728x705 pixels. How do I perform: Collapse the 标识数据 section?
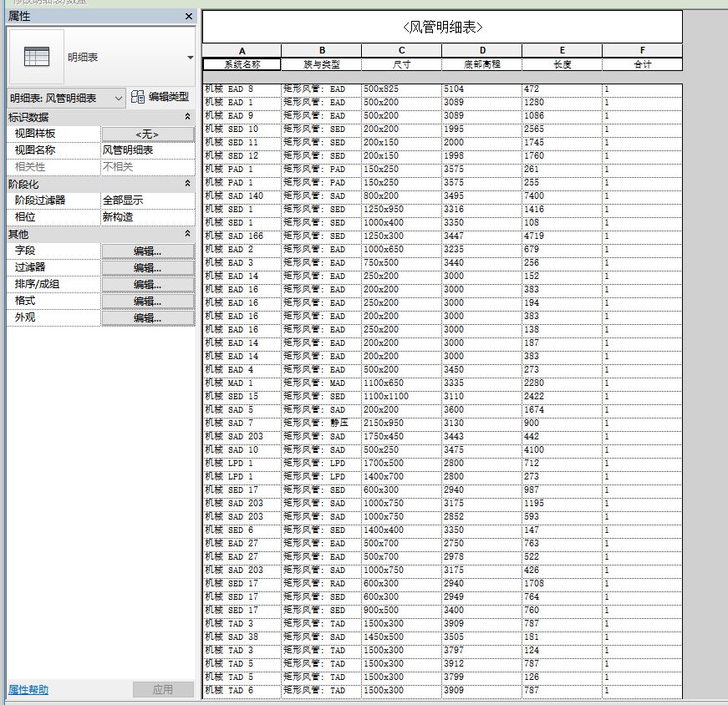point(187,117)
